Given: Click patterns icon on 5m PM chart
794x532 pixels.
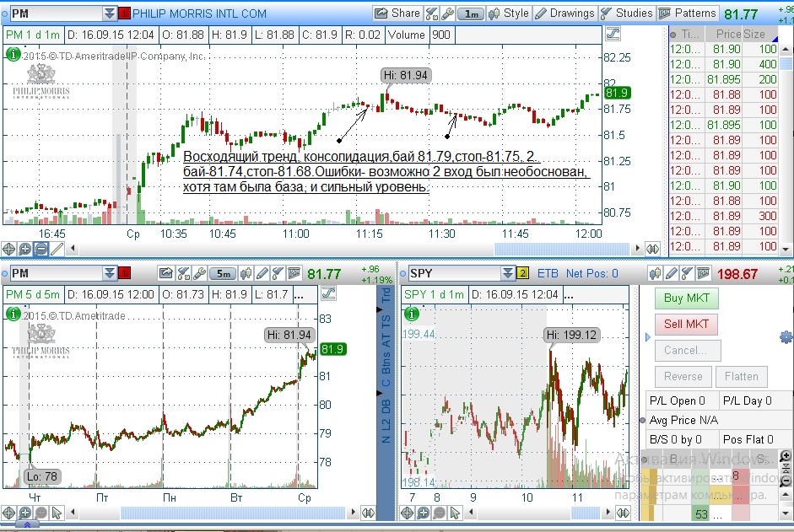Looking at the screenshot, I should (294, 274).
